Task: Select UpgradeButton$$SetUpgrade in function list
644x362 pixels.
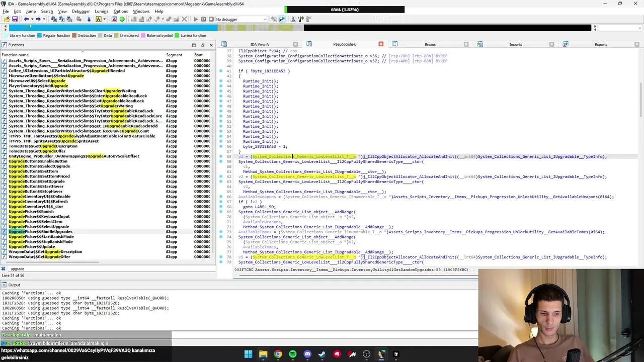Action: click(x=36, y=182)
